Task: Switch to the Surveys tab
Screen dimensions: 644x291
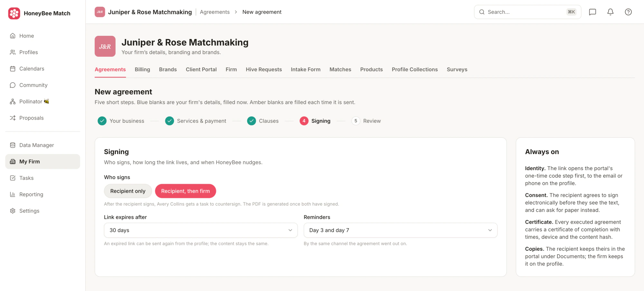Action: (x=457, y=69)
